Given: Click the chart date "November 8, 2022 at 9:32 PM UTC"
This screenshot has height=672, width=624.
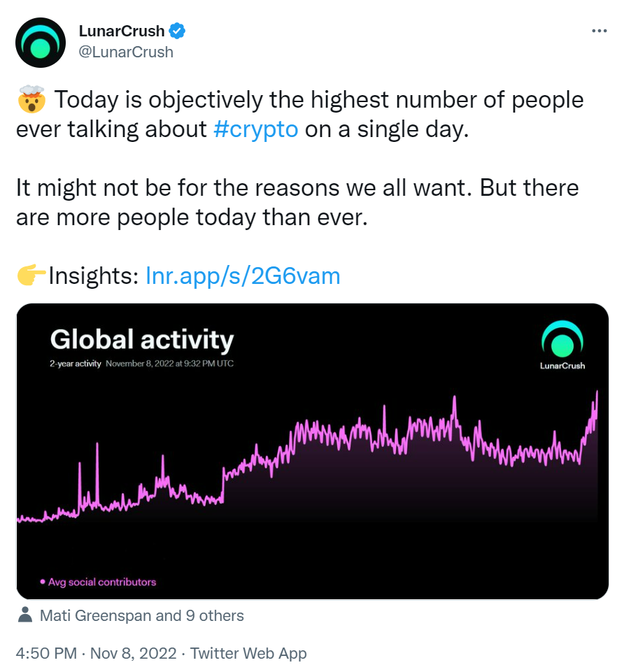Looking at the screenshot, I should tap(169, 364).
